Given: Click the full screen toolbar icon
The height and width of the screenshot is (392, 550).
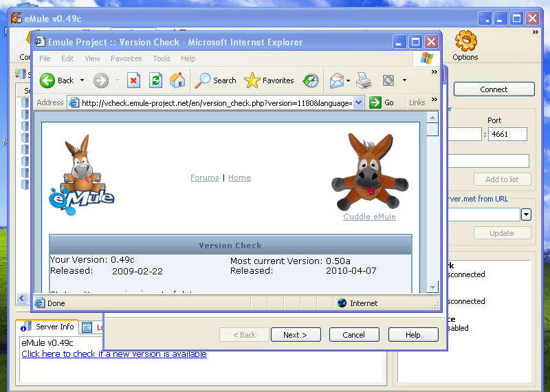Looking at the screenshot, I should 388,80.
